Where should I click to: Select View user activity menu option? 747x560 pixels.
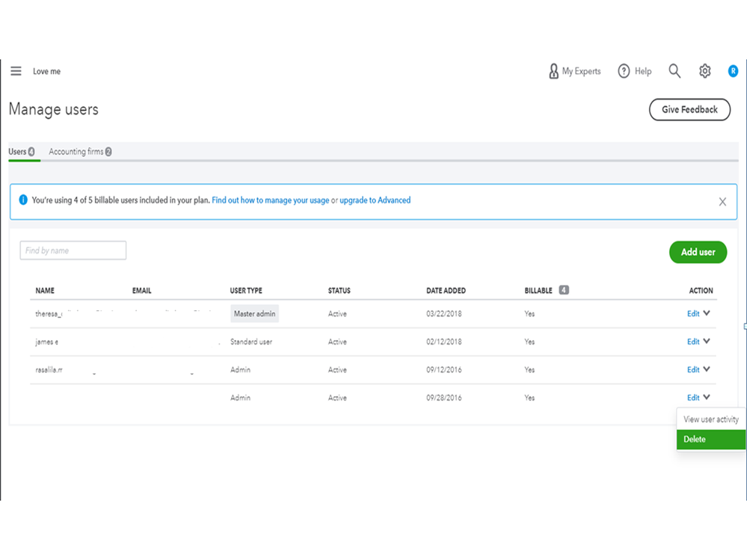tap(710, 419)
